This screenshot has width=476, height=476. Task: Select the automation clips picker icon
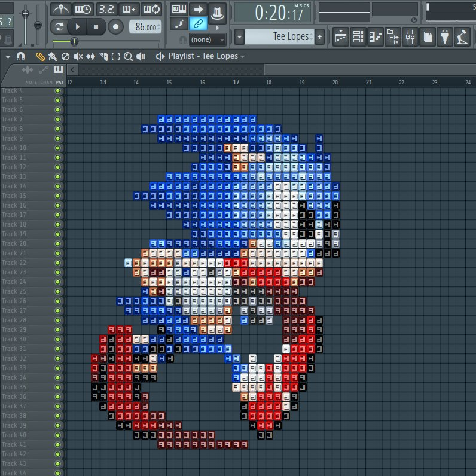coord(44,70)
